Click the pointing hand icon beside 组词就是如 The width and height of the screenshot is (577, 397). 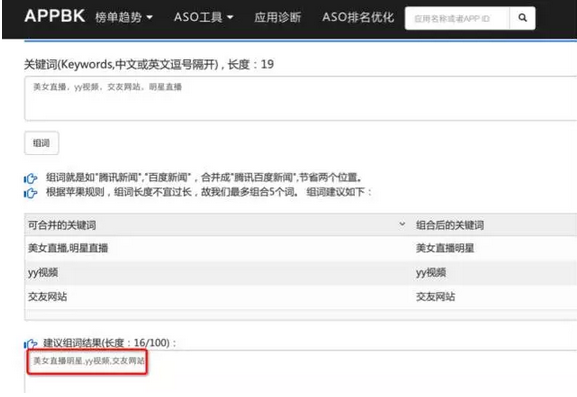point(31,178)
